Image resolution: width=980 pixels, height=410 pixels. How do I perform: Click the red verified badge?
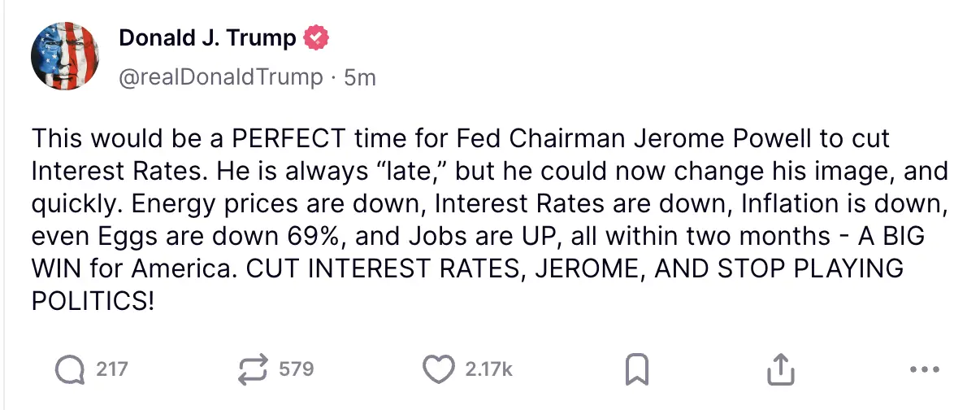[316, 37]
